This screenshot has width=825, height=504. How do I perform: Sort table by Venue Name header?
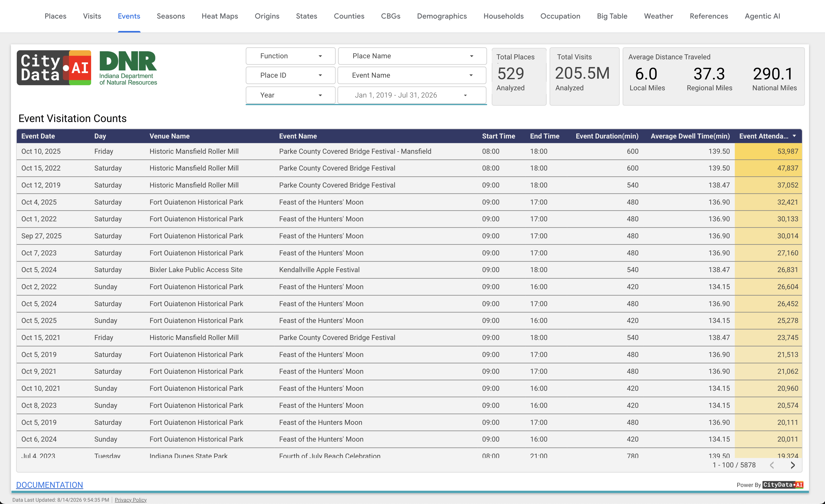169,136
